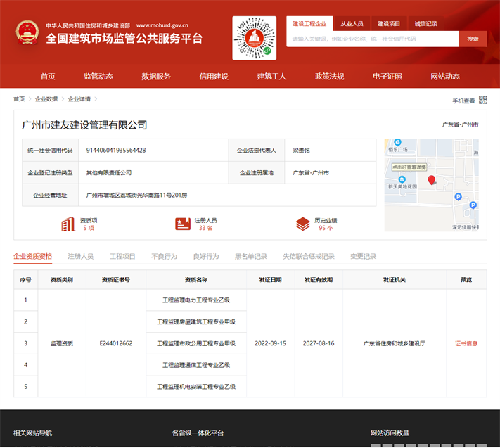Click the national emblem logo
This screenshot has height=448, width=500.
tap(28, 33)
